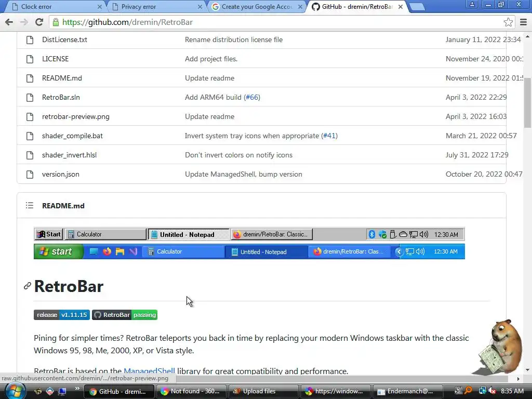Image resolution: width=532 pixels, height=399 pixels.
Task: Open version.json file
Action: 60,175
